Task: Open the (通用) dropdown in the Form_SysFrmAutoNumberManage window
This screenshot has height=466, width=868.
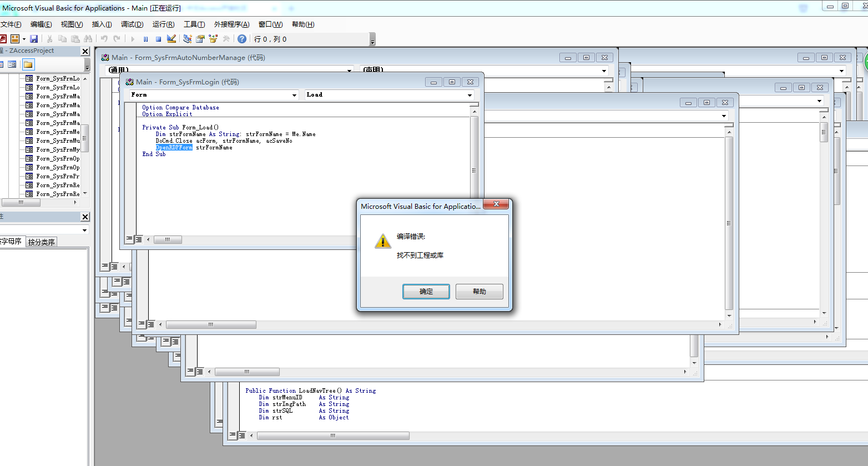Action: (350, 71)
